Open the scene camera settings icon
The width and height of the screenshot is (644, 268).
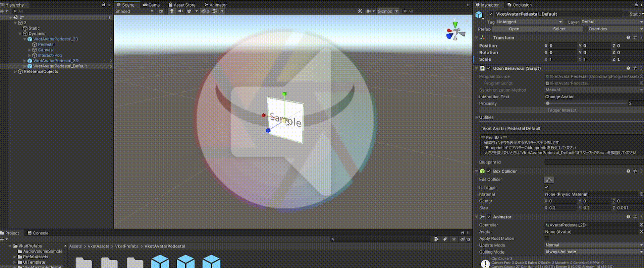pyautogui.click(x=368, y=11)
